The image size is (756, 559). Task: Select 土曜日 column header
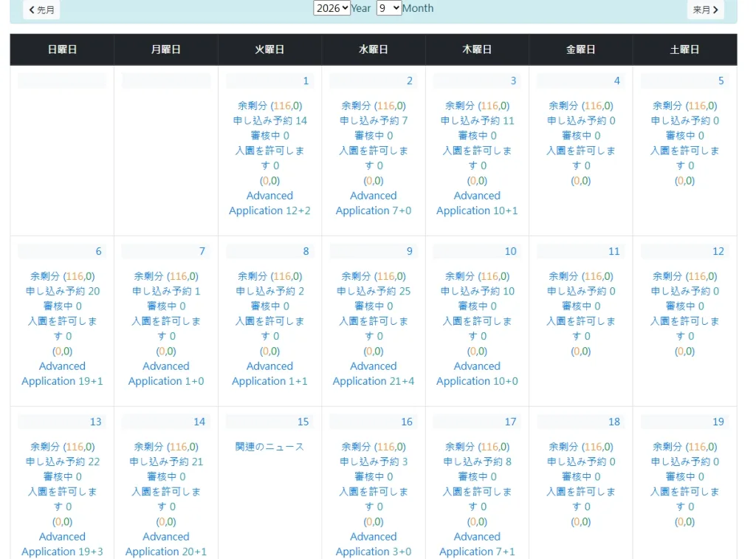684,49
